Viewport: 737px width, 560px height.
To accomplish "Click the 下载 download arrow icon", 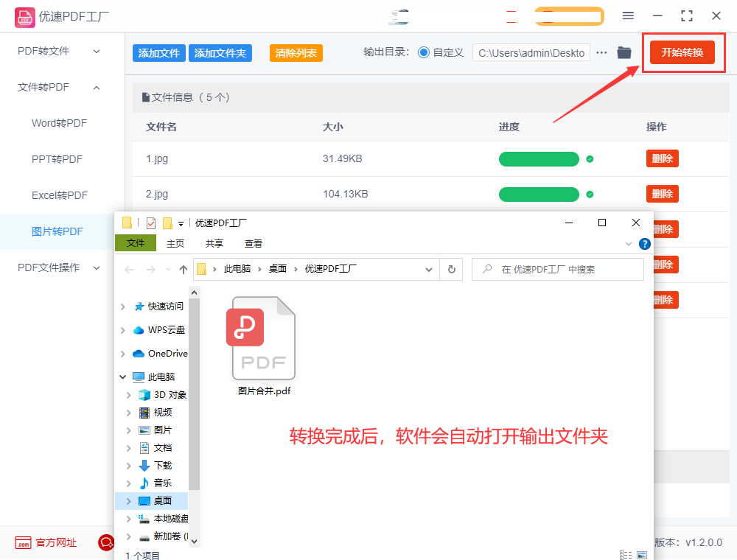I will (144, 466).
